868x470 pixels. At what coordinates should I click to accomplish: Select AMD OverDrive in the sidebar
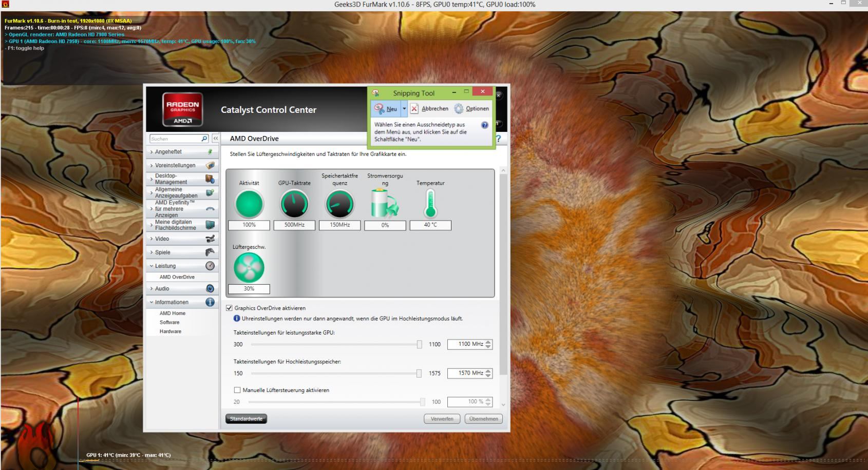177,277
